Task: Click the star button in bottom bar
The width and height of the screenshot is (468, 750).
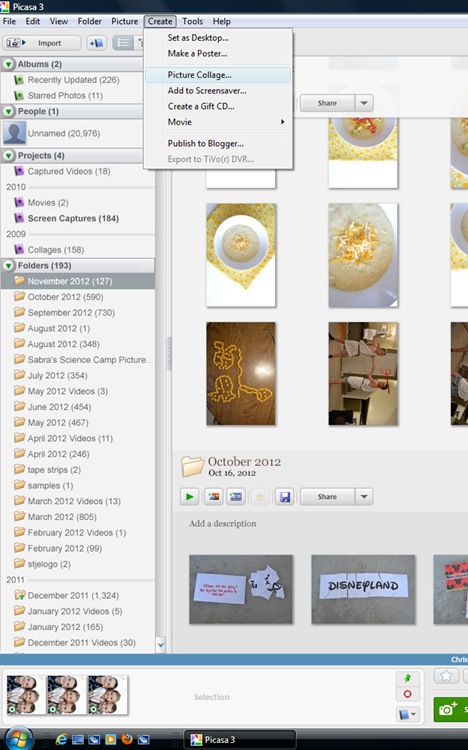Action: pos(446,675)
